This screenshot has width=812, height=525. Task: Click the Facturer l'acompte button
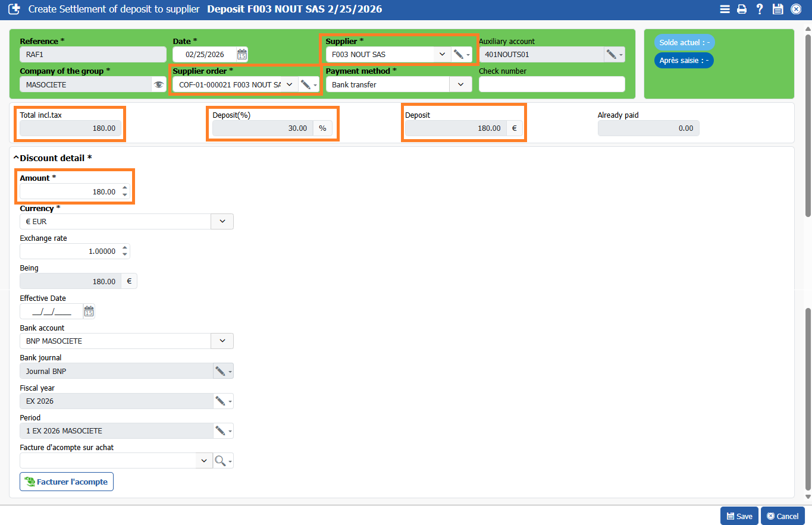click(x=67, y=482)
